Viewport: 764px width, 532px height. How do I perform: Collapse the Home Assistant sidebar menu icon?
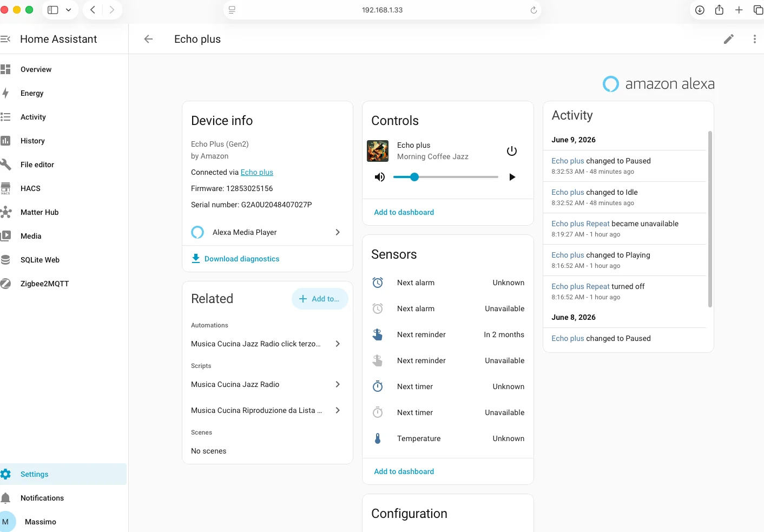click(5, 39)
